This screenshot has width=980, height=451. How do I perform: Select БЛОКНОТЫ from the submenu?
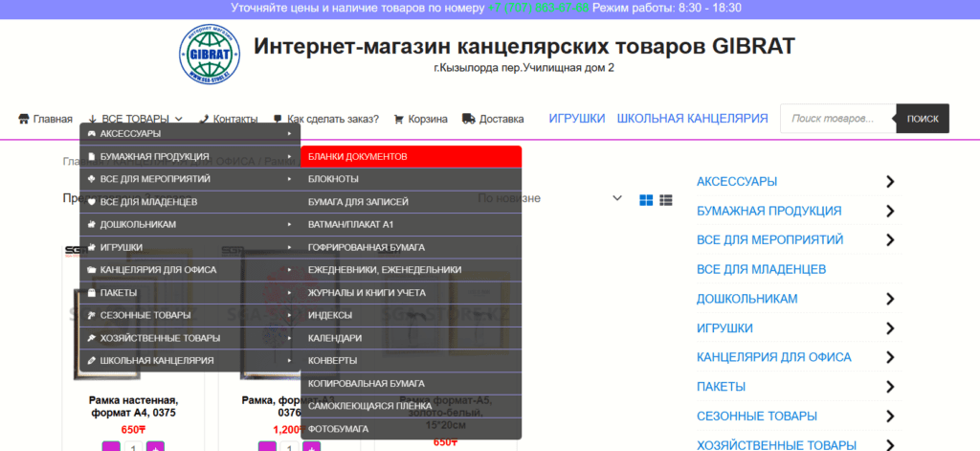pos(412,179)
